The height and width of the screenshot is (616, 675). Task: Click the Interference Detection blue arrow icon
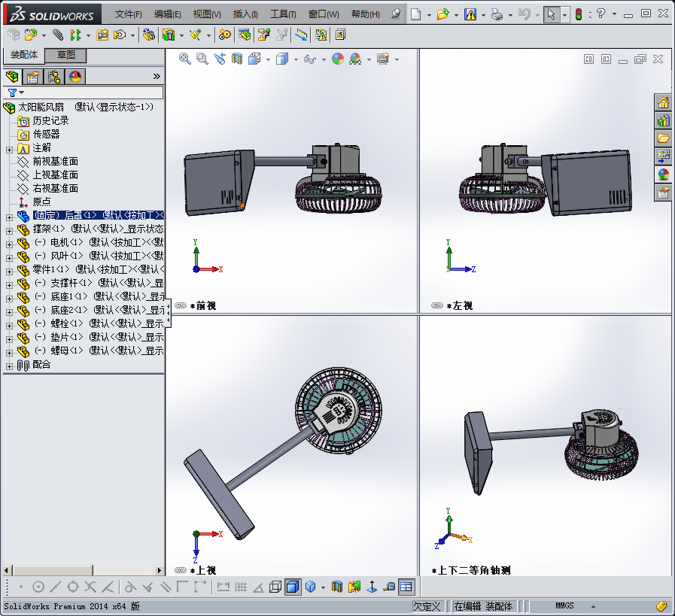tap(301, 35)
